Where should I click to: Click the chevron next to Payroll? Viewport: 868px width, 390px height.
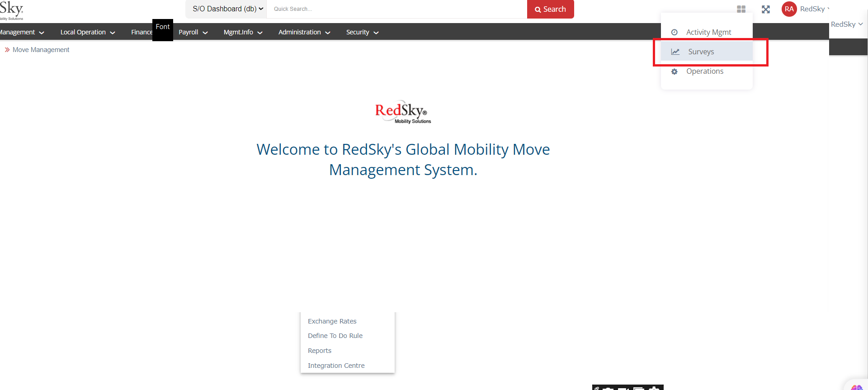(205, 33)
